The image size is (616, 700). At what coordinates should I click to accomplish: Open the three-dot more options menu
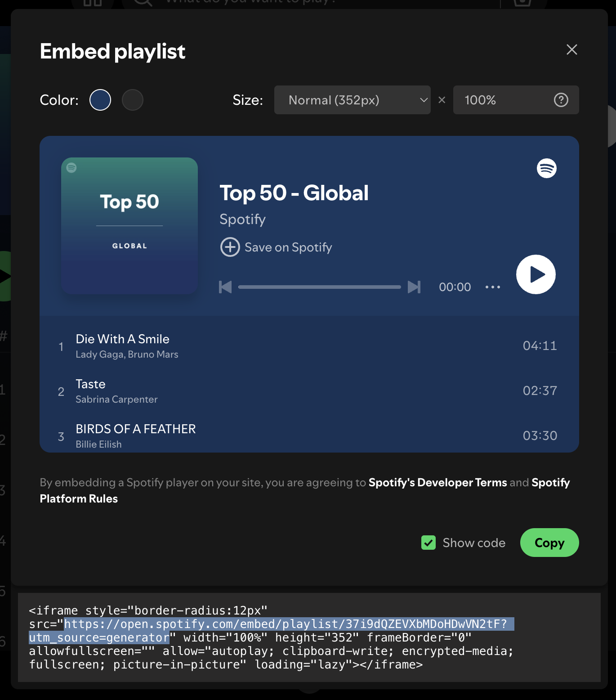pyautogui.click(x=493, y=287)
